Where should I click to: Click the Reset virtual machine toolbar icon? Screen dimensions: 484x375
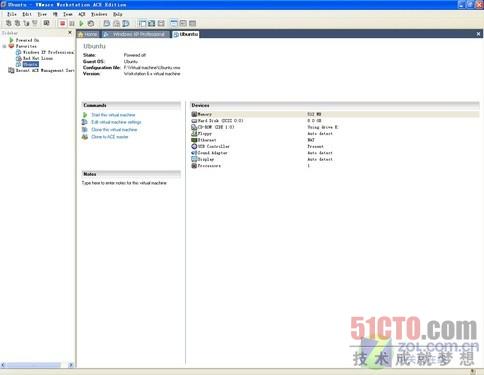[x=91, y=23]
